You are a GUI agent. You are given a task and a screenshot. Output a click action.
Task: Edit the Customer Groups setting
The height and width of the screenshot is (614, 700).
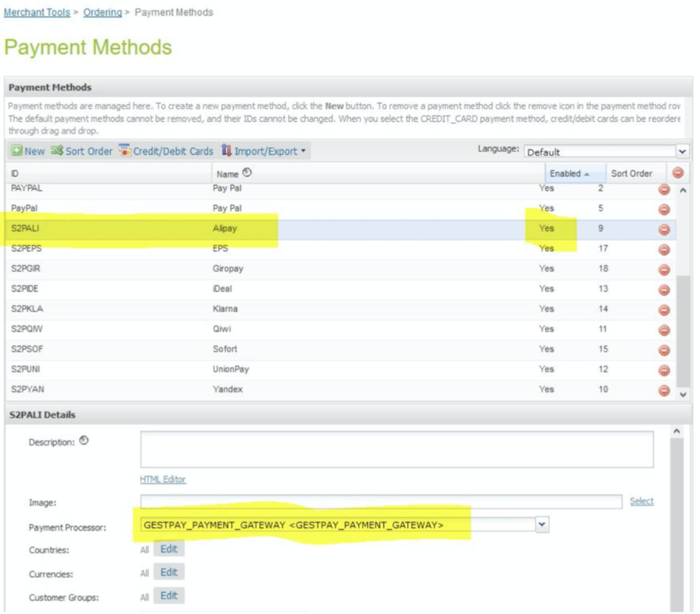pos(169,595)
